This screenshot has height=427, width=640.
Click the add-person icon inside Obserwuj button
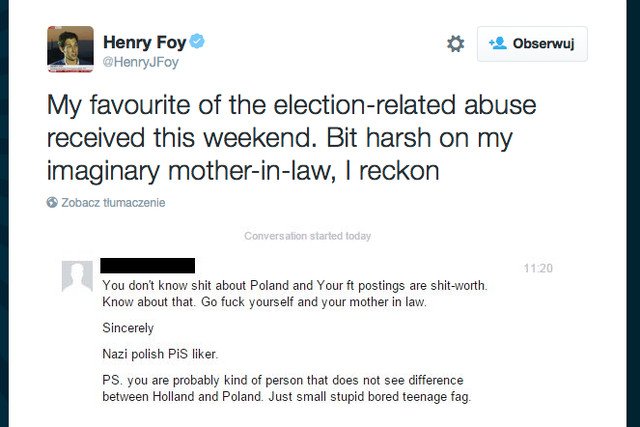point(497,44)
